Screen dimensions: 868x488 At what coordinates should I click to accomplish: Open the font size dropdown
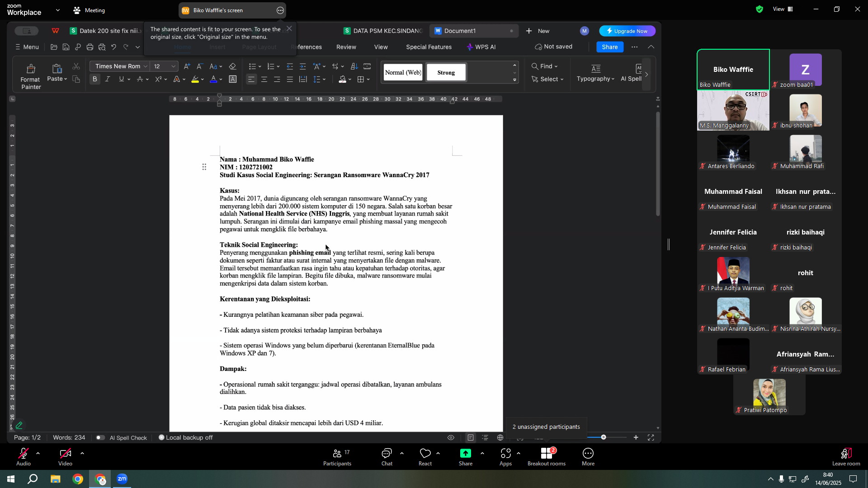point(173,66)
